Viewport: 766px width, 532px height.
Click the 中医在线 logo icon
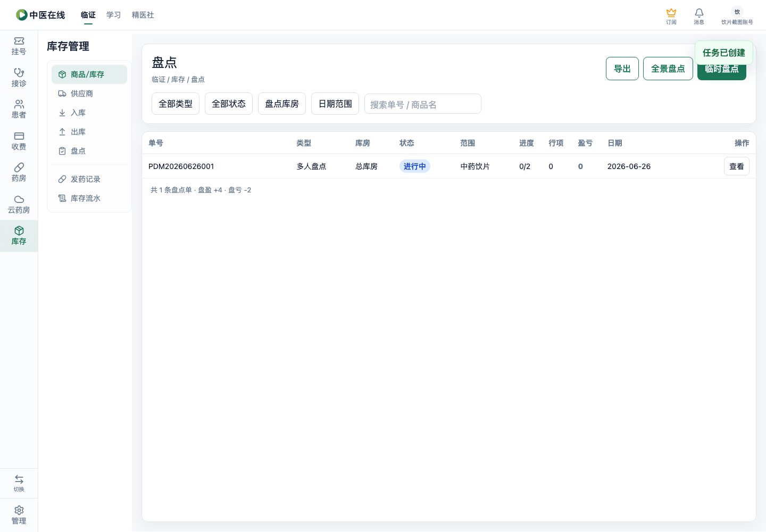22,15
